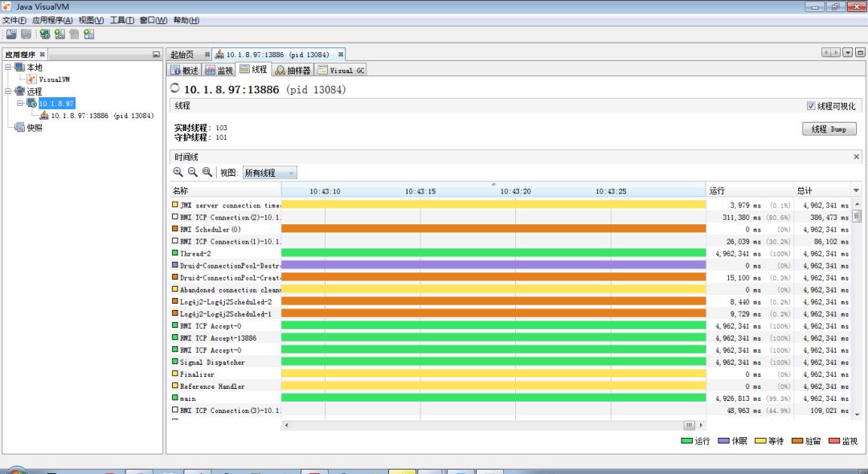Viewport: 868px width, 474px height.
Task: Click the horizontal timeline scrollbar thumb
Action: [x=690, y=425]
